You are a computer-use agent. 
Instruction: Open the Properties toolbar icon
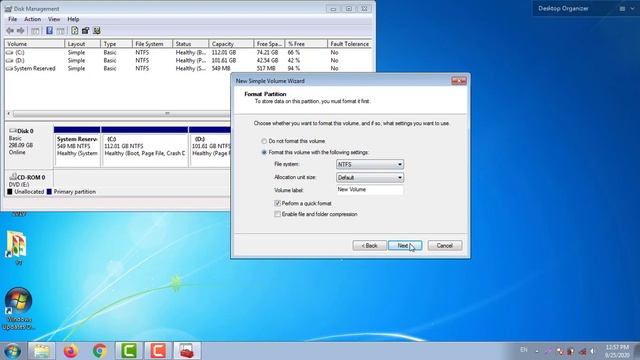pyautogui.click(x=85, y=31)
